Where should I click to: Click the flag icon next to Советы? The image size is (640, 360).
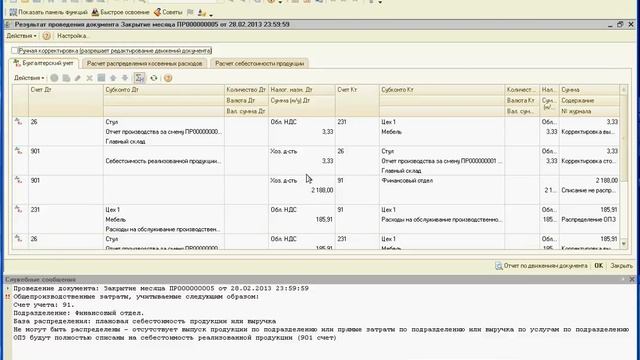click(190, 13)
